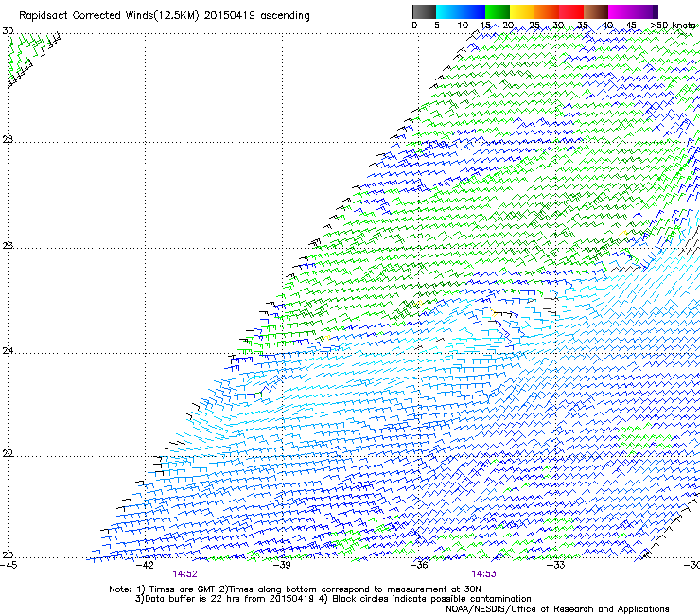Click the latitude label 22
The width and height of the screenshot is (700, 615).
[x=8, y=454]
